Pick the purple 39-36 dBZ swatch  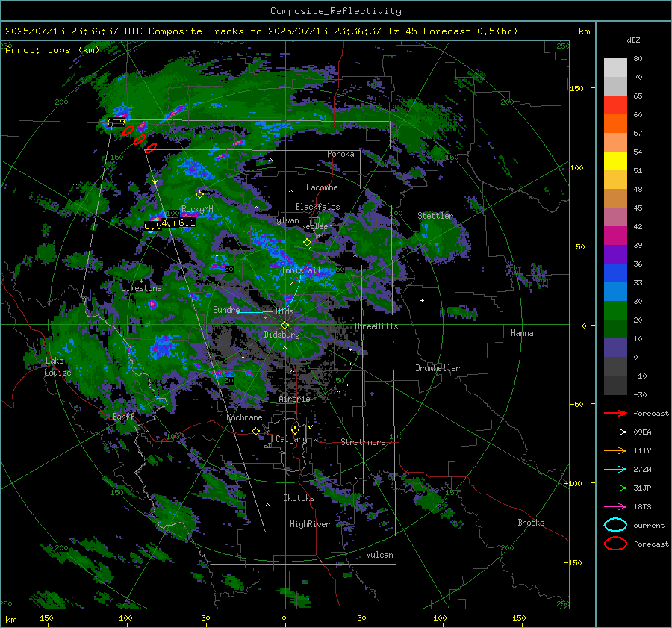(x=615, y=255)
